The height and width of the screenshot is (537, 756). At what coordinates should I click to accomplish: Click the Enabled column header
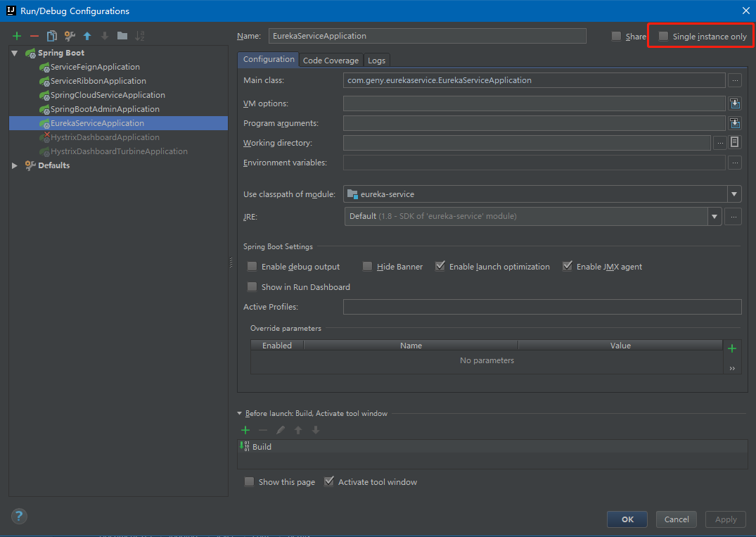[277, 346]
